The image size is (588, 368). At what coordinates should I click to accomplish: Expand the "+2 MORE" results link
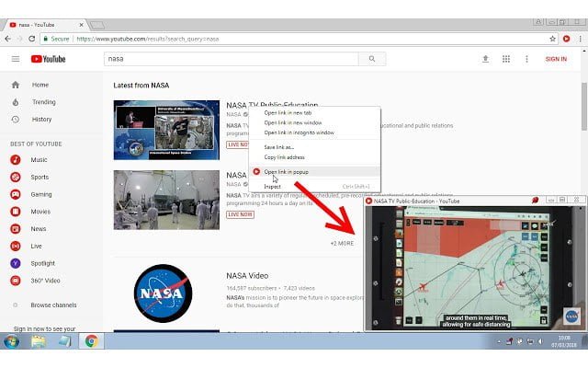[342, 244]
